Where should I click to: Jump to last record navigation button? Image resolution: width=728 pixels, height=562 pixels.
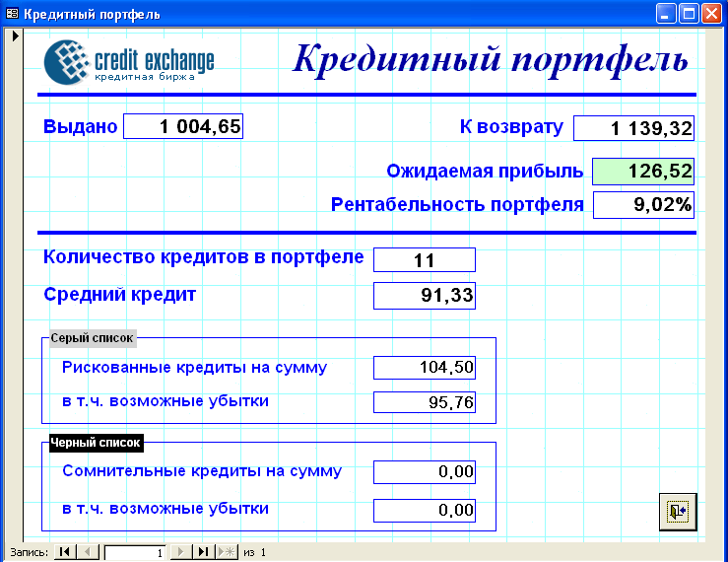coord(203,552)
